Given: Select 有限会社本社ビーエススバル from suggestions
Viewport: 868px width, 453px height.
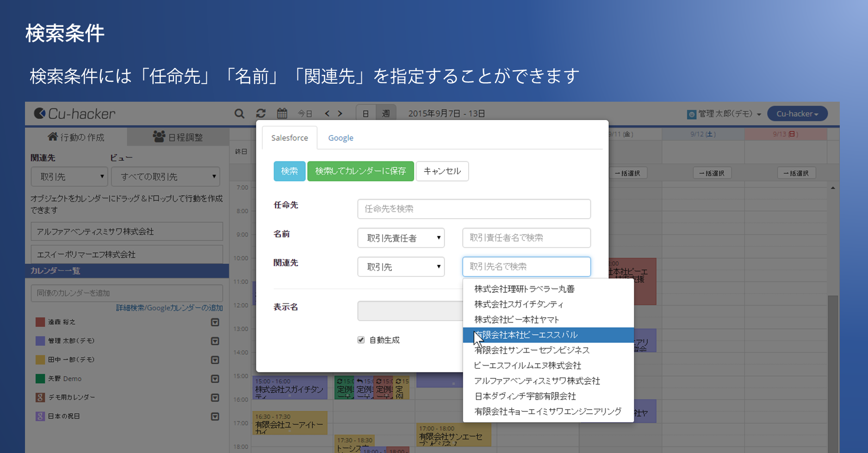Looking at the screenshot, I should [x=548, y=335].
